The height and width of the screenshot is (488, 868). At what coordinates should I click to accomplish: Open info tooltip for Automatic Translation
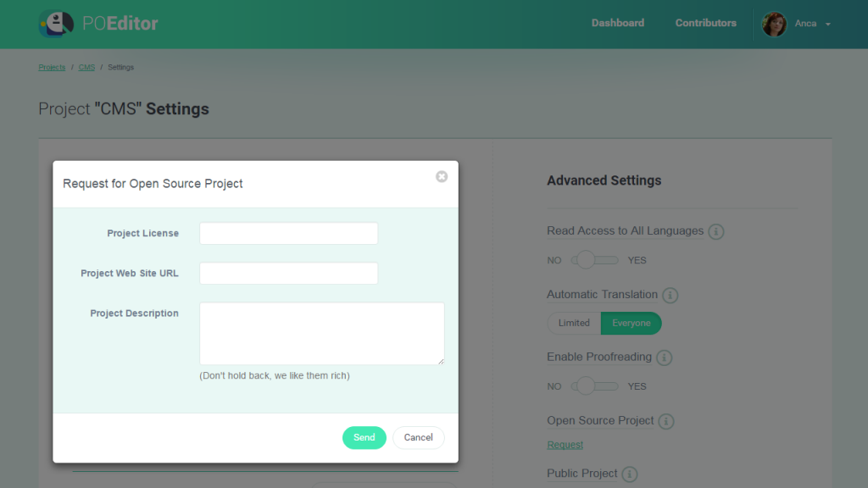click(x=670, y=295)
